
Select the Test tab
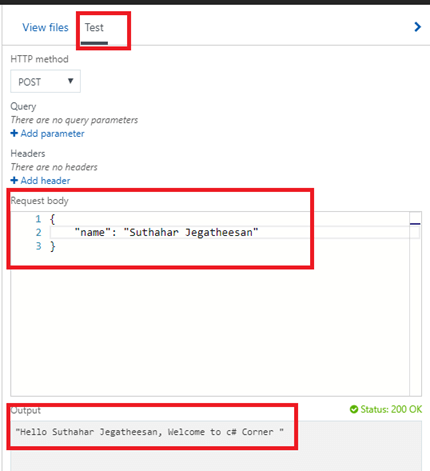pyautogui.click(x=94, y=27)
